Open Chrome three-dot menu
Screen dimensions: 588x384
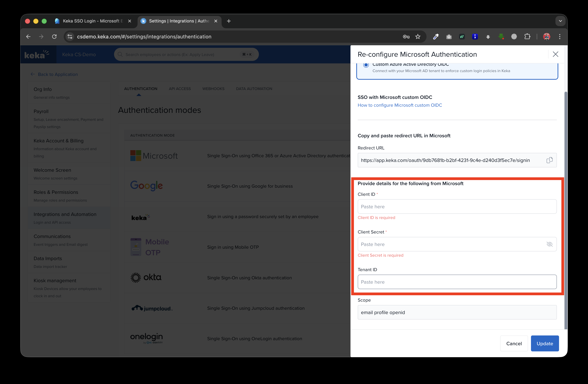(x=560, y=37)
